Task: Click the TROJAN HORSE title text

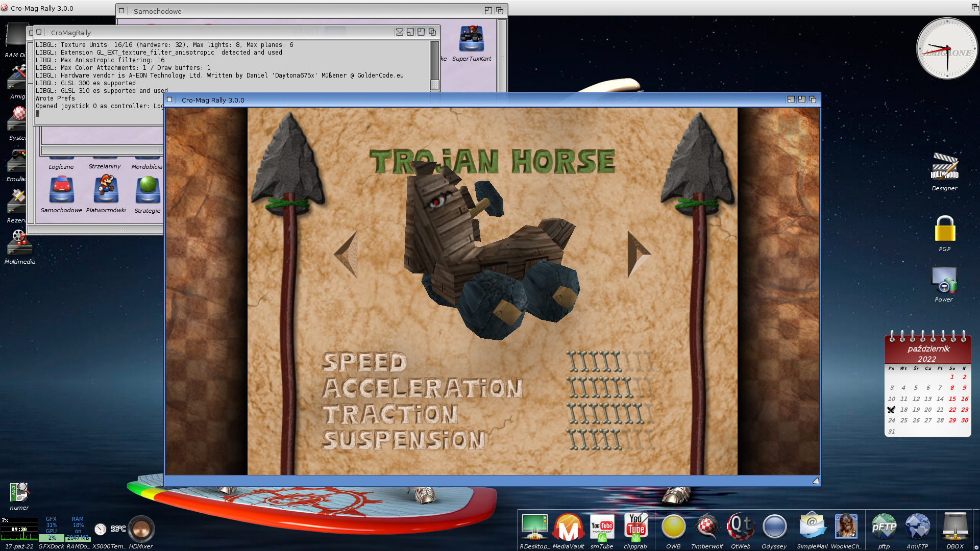Action: (492, 161)
